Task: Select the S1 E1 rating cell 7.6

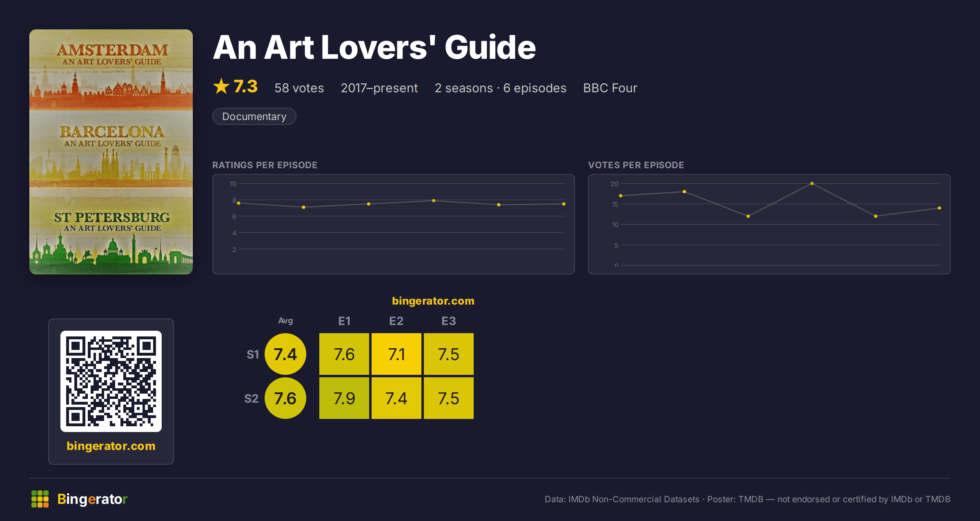Action: [x=344, y=354]
